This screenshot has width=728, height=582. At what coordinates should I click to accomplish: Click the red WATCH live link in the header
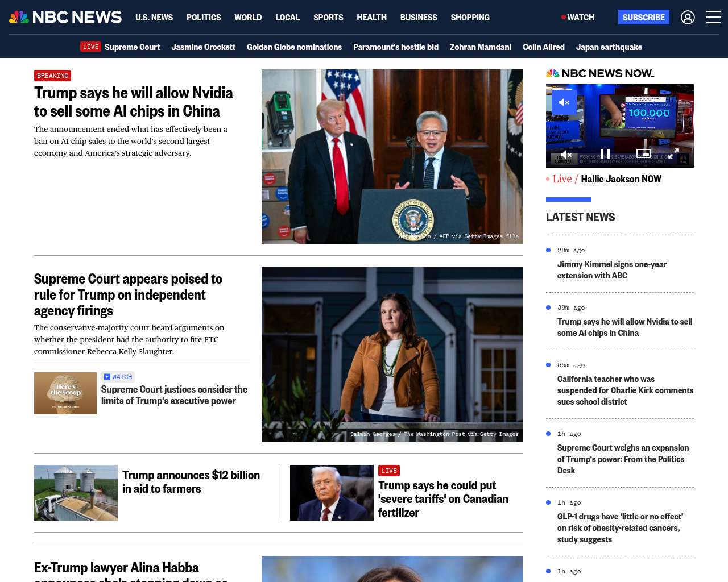click(578, 18)
